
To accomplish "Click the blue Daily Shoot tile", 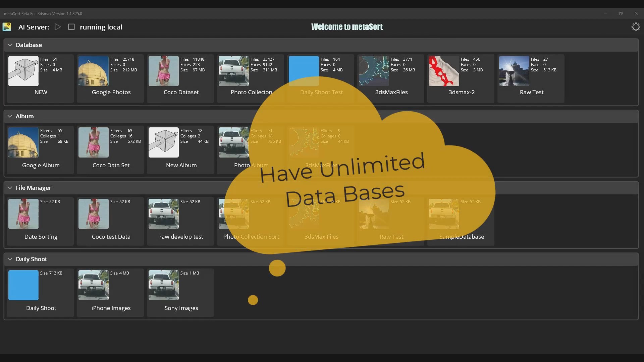I will coord(23,285).
